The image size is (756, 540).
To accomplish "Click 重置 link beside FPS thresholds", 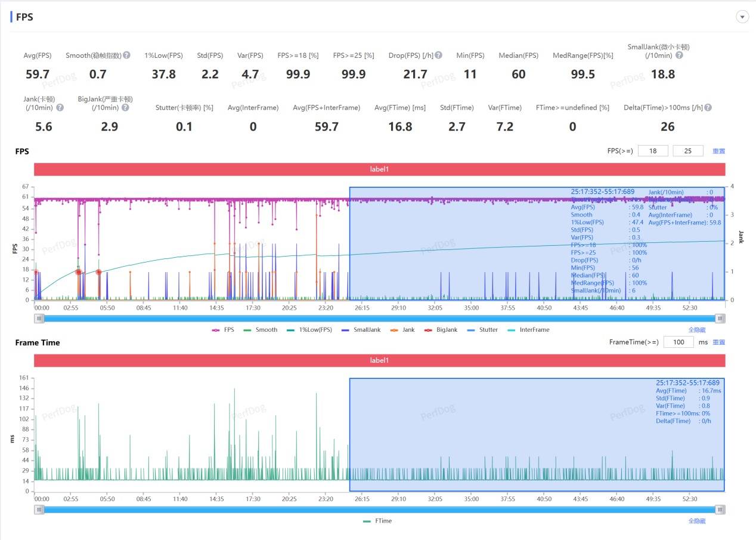I will tap(718, 151).
